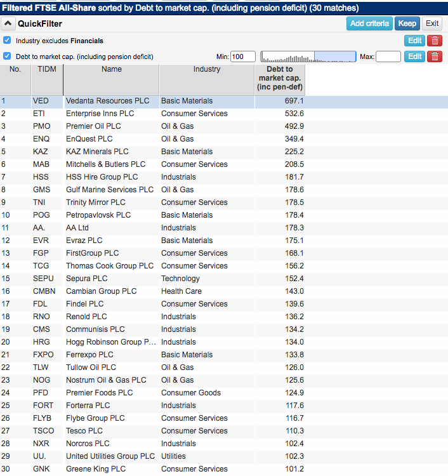
Task: Select KAZ Minerals PLC row
Action: [x=224, y=152]
